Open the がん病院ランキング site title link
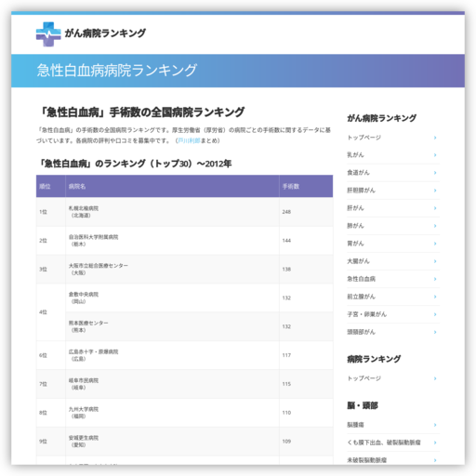Viewport: 476px width, 476px height. pyautogui.click(x=105, y=33)
